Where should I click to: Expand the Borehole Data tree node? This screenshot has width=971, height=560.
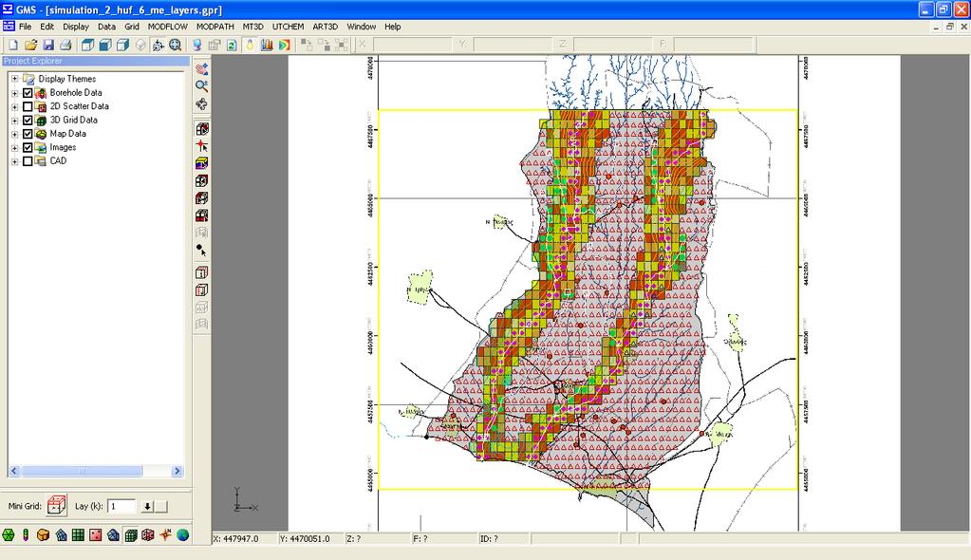pos(14,93)
